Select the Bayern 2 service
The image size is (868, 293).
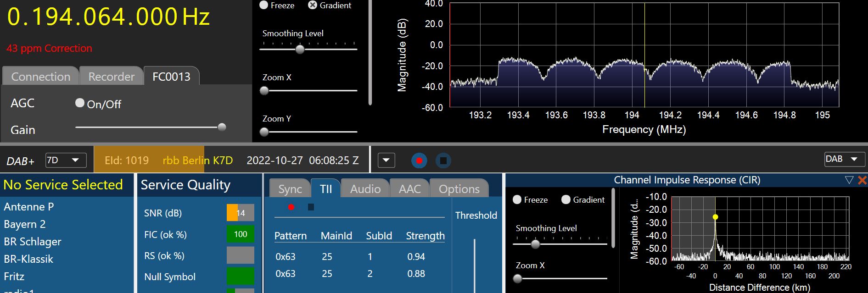pos(25,224)
